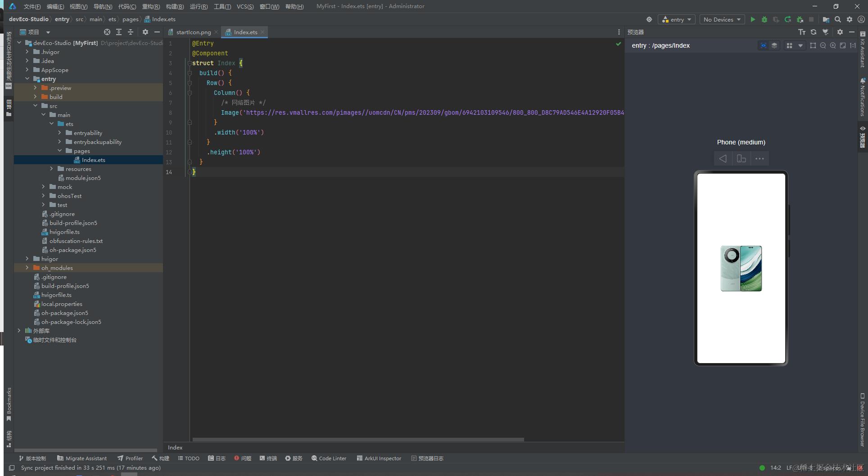Viewport: 868px width, 476px height.
Task: Rotate device with the orientation icon
Action: [x=741, y=158]
